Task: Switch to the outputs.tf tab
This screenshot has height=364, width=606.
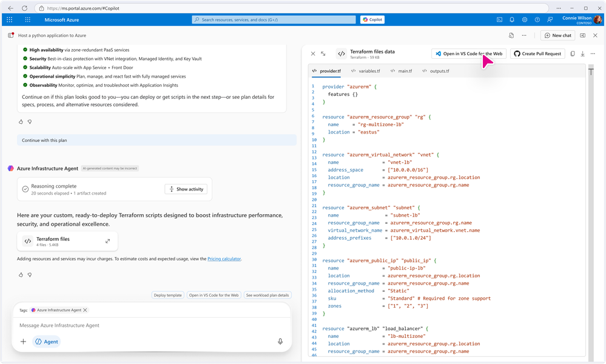Action: pos(436,71)
